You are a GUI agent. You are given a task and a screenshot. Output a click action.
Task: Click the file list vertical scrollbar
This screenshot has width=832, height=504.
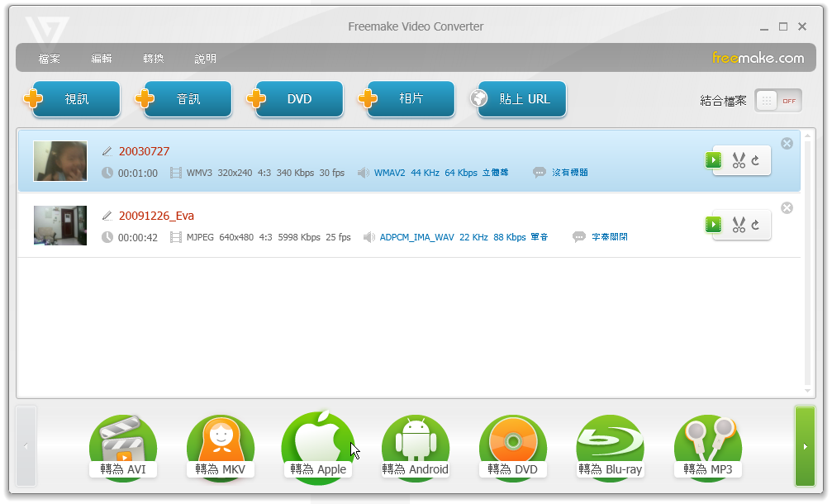[807, 263]
